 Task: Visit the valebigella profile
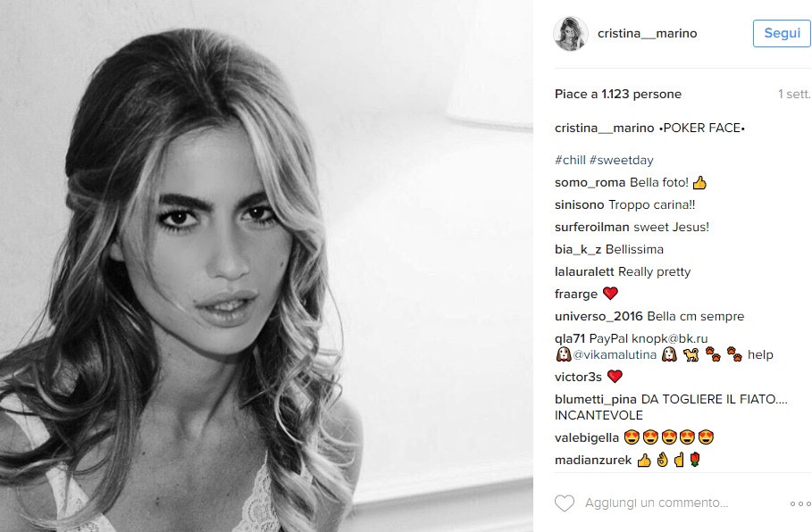[587, 437]
